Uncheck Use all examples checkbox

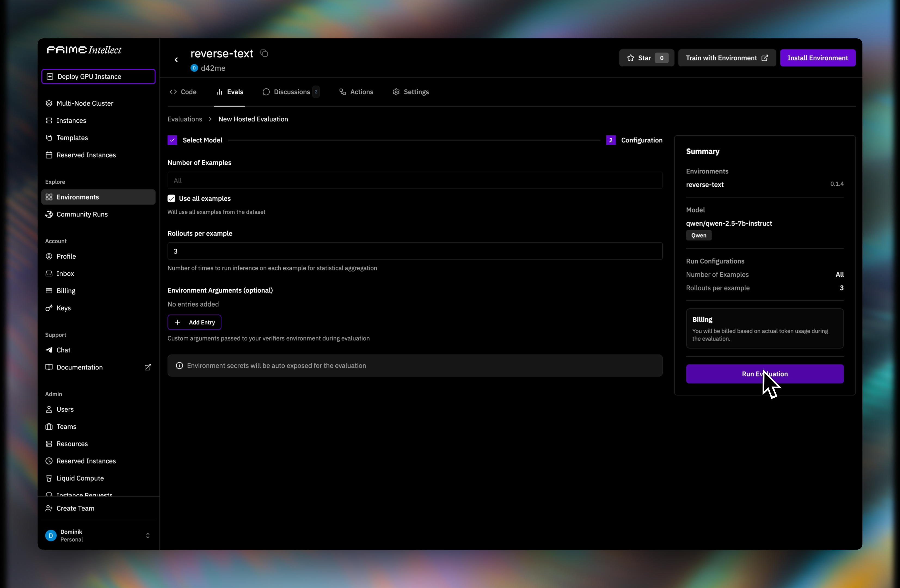click(171, 198)
